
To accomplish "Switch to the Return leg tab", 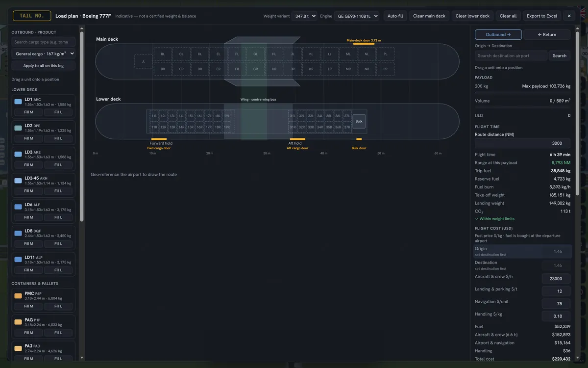I will click(x=547, y=34).
